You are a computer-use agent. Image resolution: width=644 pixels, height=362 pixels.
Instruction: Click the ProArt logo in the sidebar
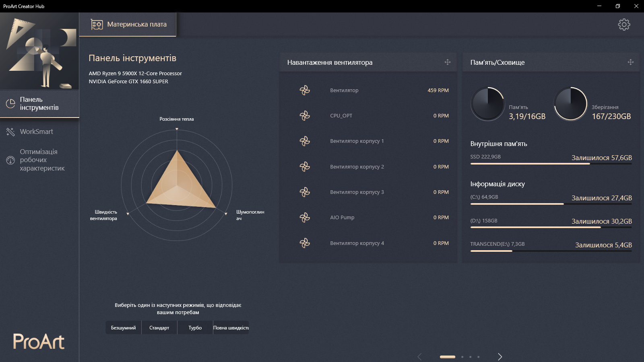click(39, 341)
